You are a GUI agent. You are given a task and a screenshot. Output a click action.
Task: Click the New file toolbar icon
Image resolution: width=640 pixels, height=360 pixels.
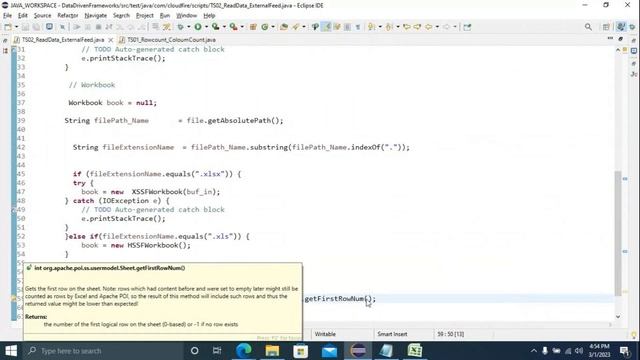[8, 27]
